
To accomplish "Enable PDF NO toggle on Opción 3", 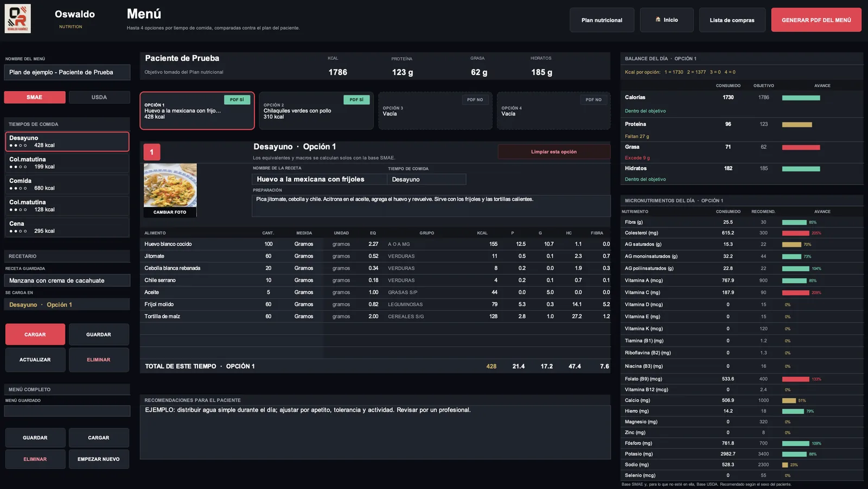I will [475, 100].
